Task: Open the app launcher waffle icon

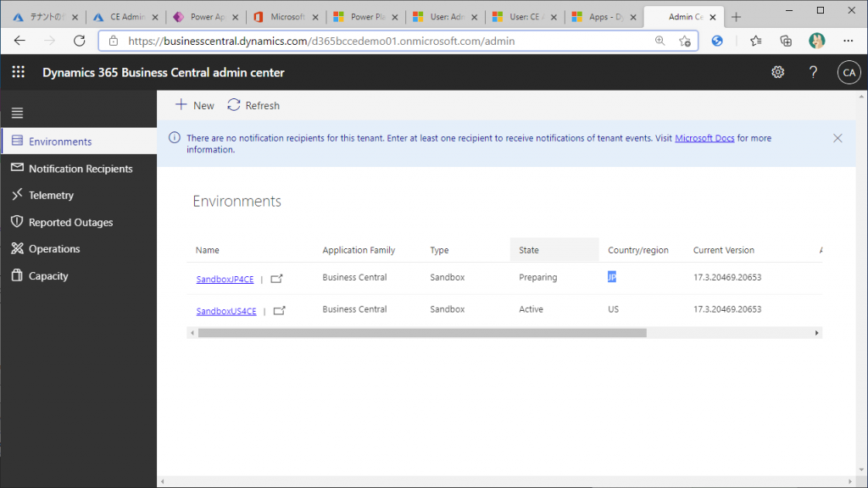Action: pos(19,72)
